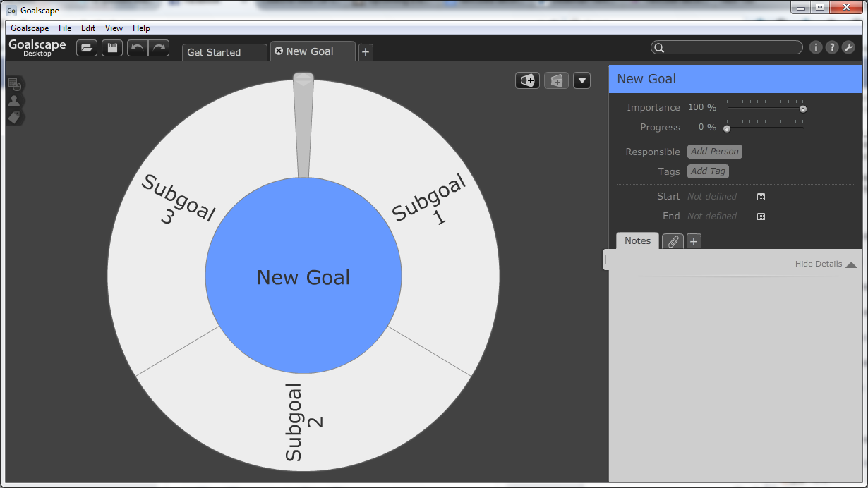Open the File menu

click(x=65, y=28)
